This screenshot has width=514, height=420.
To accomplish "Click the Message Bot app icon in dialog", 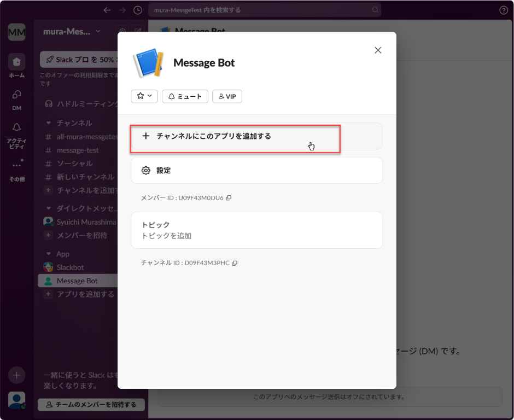I will point(149,63).
